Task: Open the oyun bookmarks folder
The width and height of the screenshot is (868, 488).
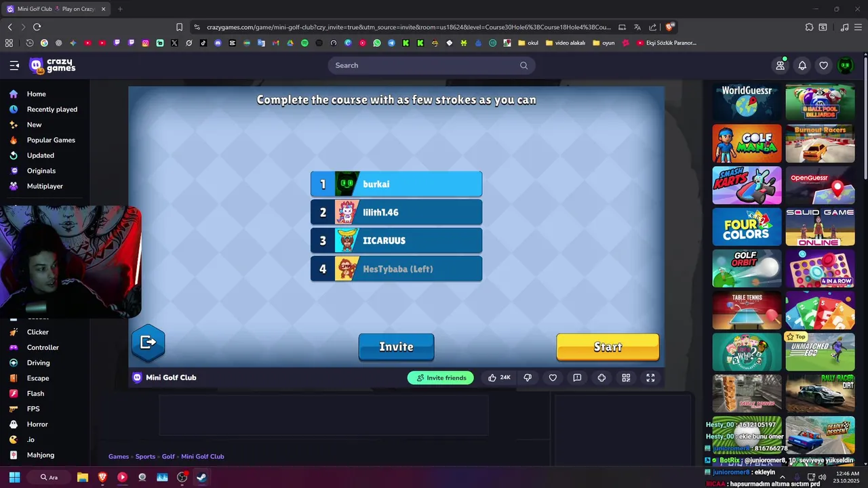Action: [x=603, y=43]
